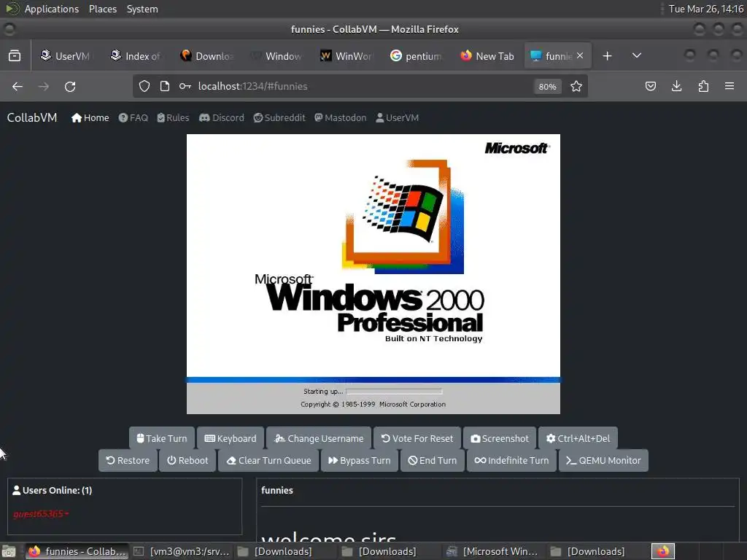Switch to the UserVM tab
Viewport: 747px width, 560px height.
coord(66,55)
